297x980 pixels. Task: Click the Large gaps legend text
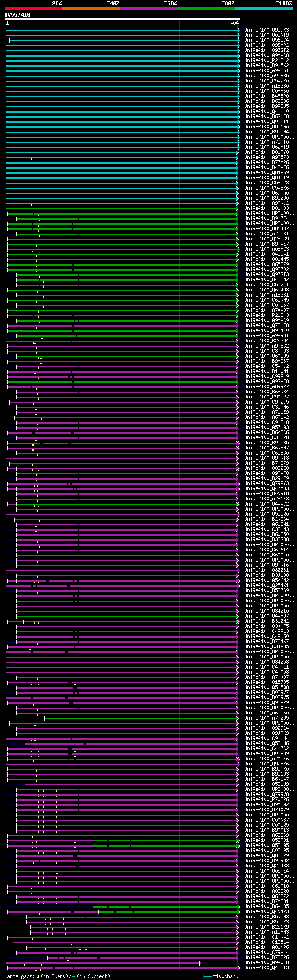[57, 976]
